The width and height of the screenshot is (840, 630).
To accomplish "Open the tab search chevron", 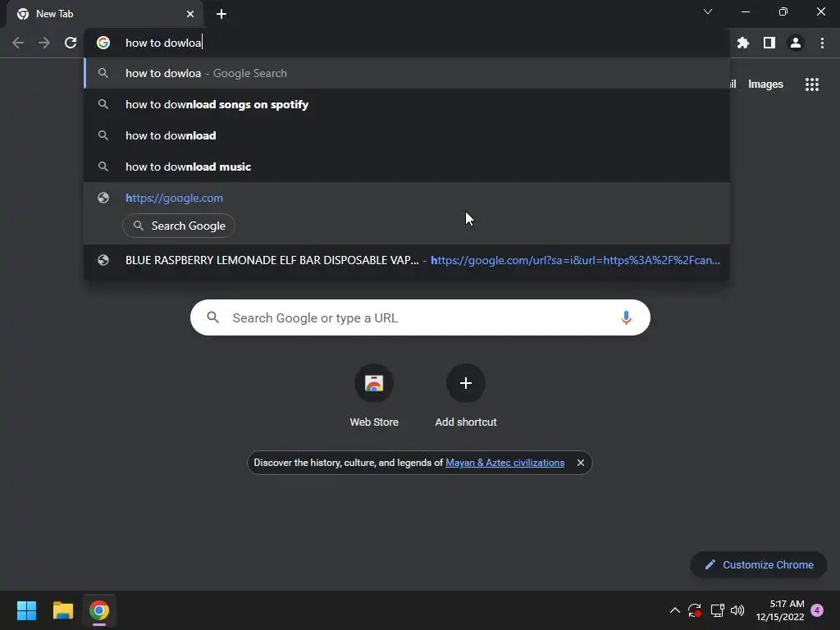I will point(708,11).
